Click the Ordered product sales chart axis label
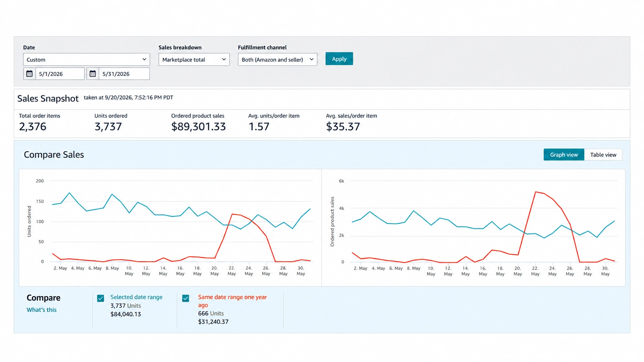This screenshot has width=644, height=362. tap(332, 222)
